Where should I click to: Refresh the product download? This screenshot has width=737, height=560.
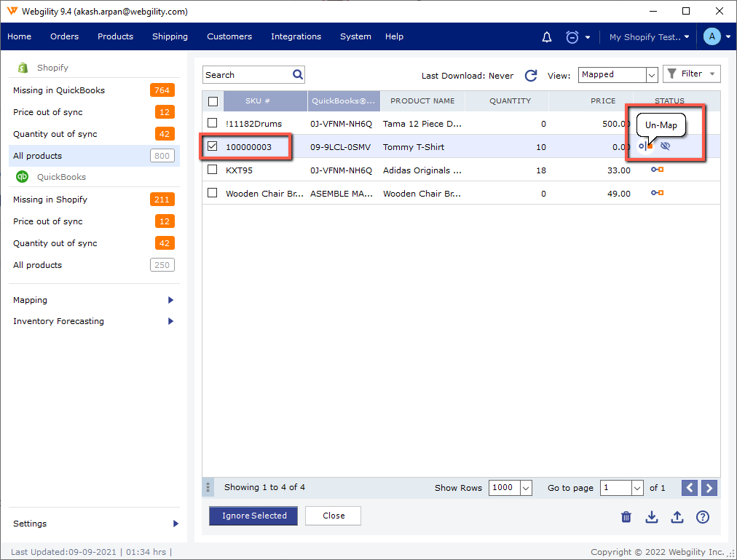point(531,75)
